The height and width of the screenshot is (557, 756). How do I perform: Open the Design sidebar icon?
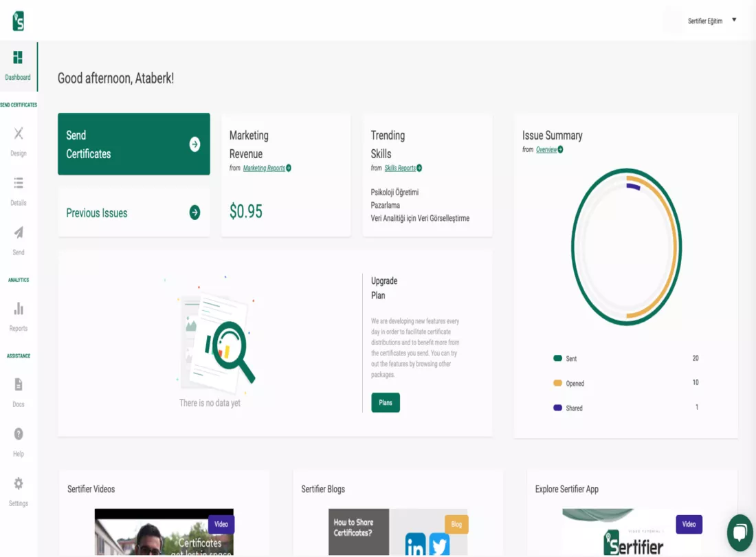(19, 133)
